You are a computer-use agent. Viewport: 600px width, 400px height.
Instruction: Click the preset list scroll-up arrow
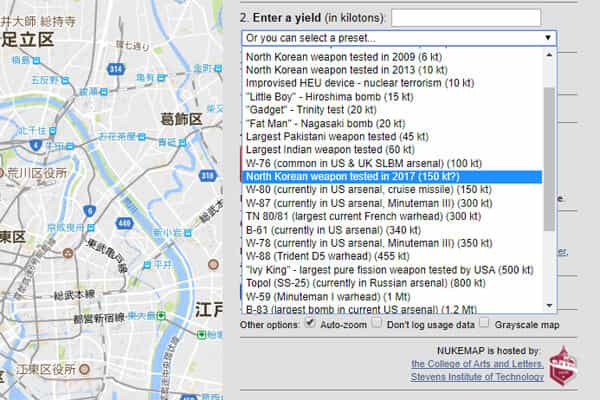coord(549,56)
